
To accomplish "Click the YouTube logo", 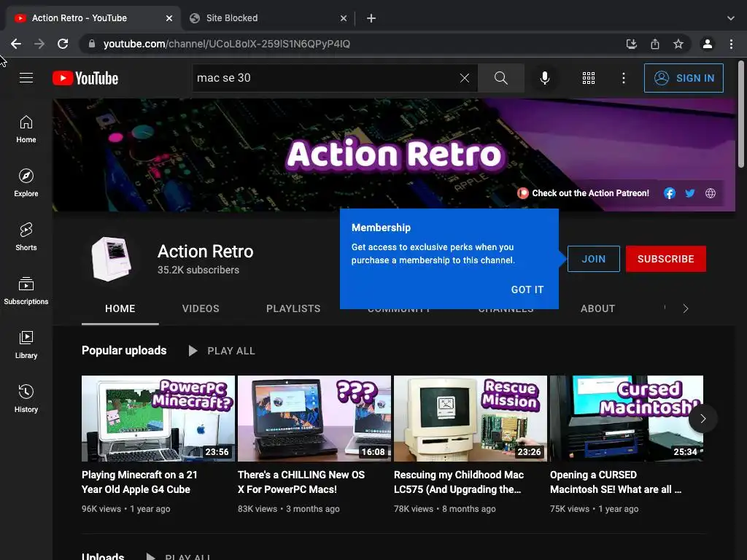I will pos(85,78).
